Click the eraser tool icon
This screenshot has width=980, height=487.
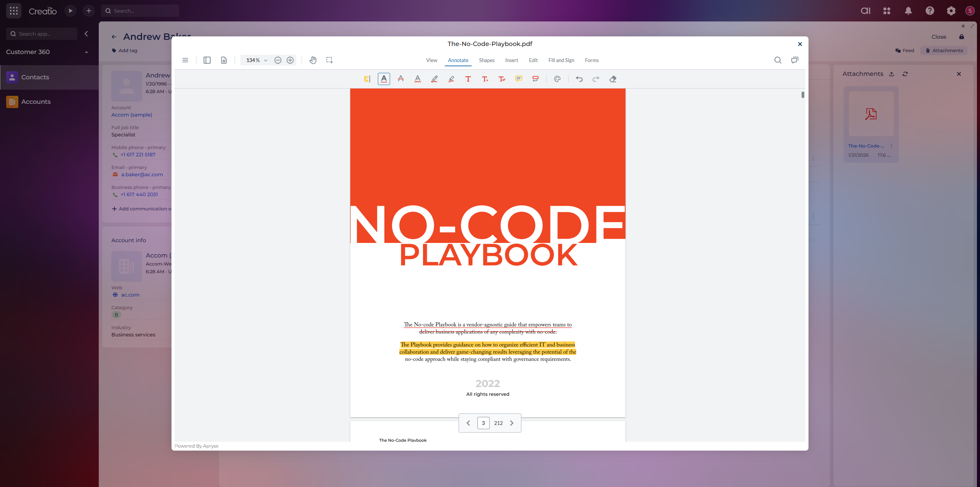613,79
